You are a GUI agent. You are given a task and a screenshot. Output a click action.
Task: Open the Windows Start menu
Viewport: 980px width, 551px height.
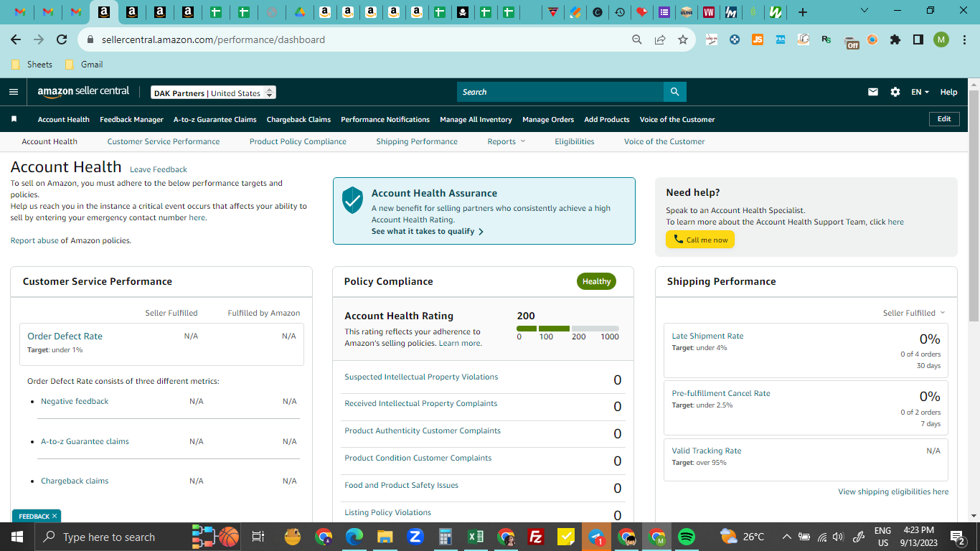tap(17, 537)
